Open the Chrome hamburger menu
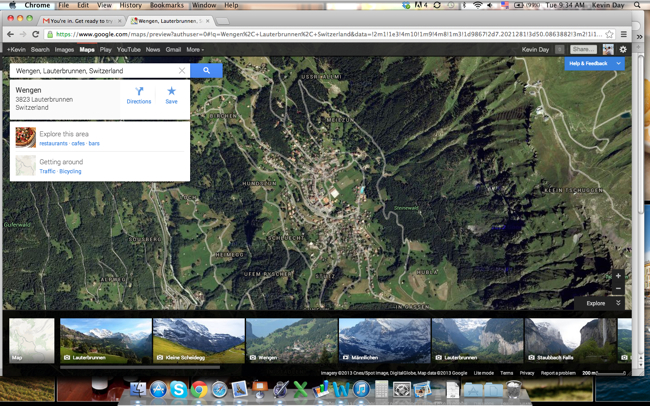The image size is (650, 406). point(623,34)
